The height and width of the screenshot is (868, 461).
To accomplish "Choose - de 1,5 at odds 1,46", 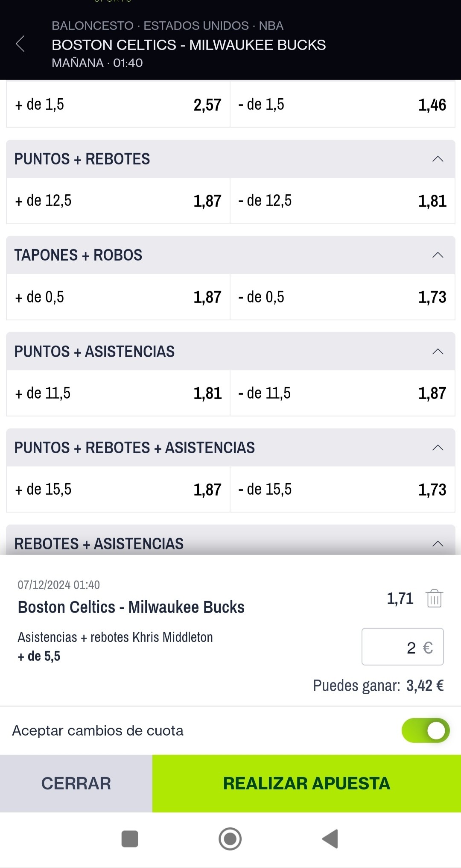I will click(342, 104).
